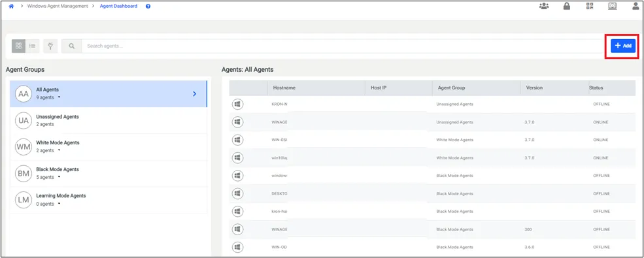Open the user groups icon in header

click(x=544, y=6)
